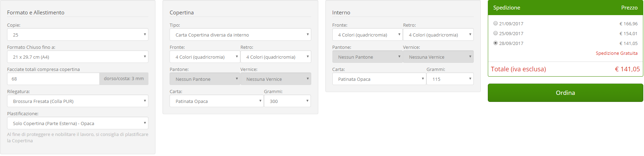Open Copertina Retro color dropdown
This screenshot has width=644, height=156.
[275, 57]
